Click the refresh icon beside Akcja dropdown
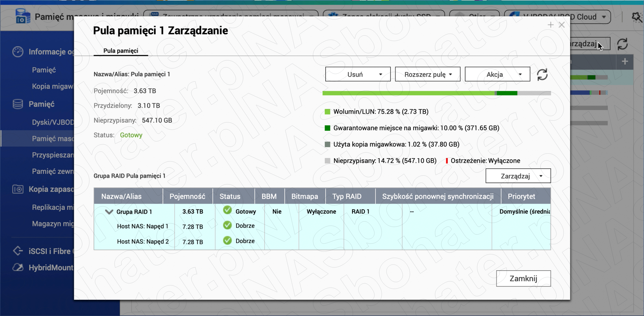Image resolution: width=644 pixels, height=316 pixels. coord(542,75)
